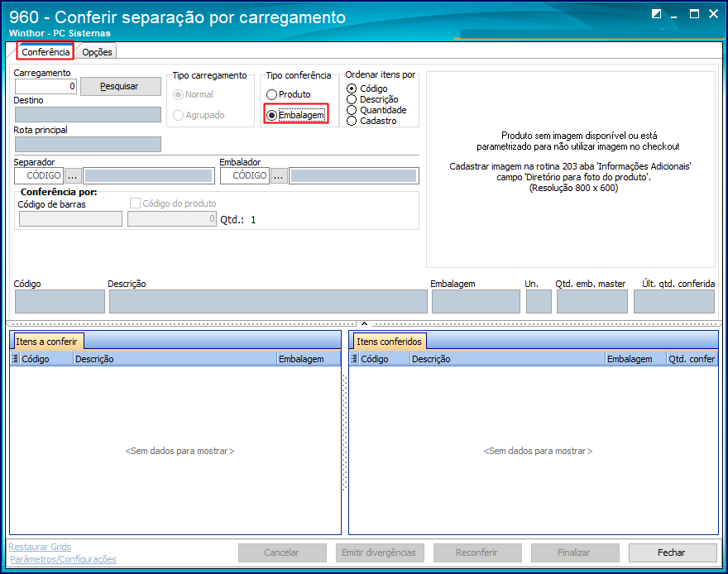Sort Itens conferidos by Qtd. confer column
Image resolution: width=728 pixels, height=574 pixels.
tap(692, 359)
